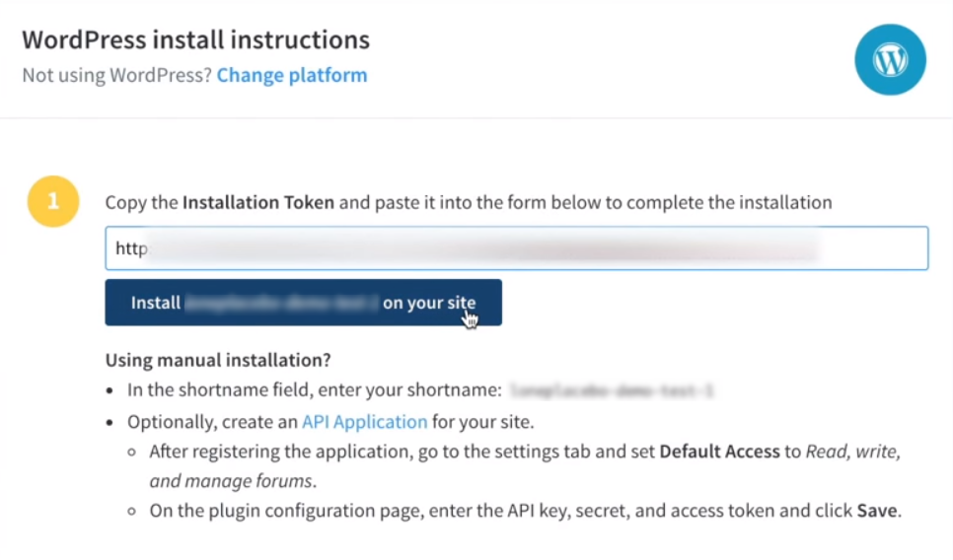The width and height of the screenshot is (953, 560).
Task: Click the WordPress install instructions heading
Action: coord(195,40)
